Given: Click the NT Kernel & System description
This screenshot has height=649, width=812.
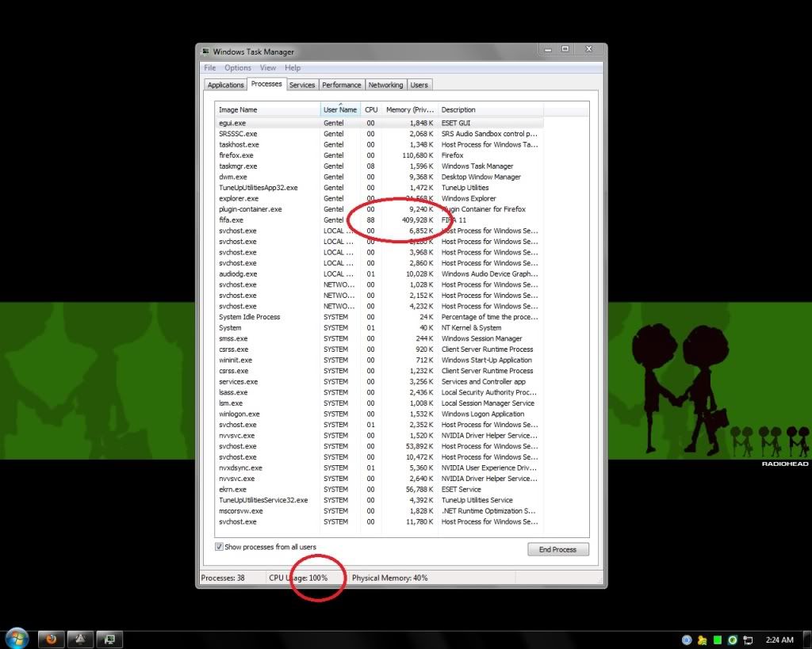Looking at the screenshot, I should (x=471, y=327).
